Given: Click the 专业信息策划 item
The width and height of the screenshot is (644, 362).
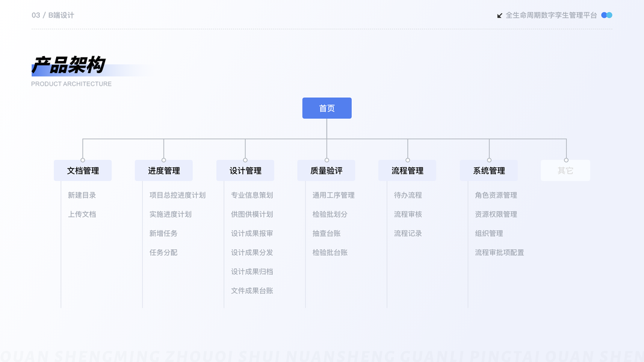Looking at the screenshot, I should 252,195.
